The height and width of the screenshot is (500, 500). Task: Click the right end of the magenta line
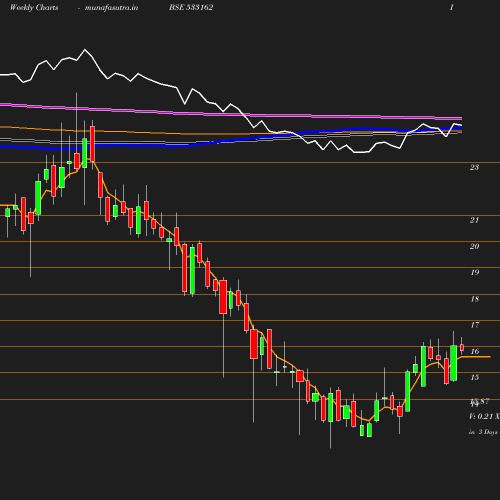461,118
